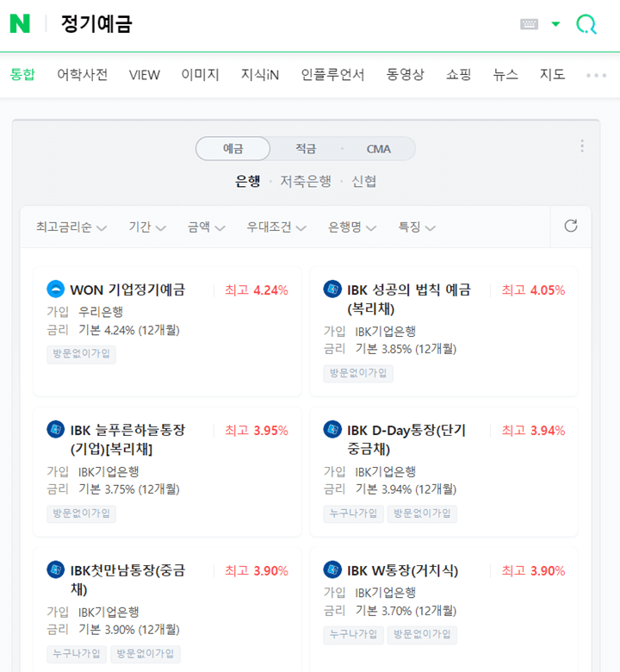Go to the 뉴스 tab

505,75
